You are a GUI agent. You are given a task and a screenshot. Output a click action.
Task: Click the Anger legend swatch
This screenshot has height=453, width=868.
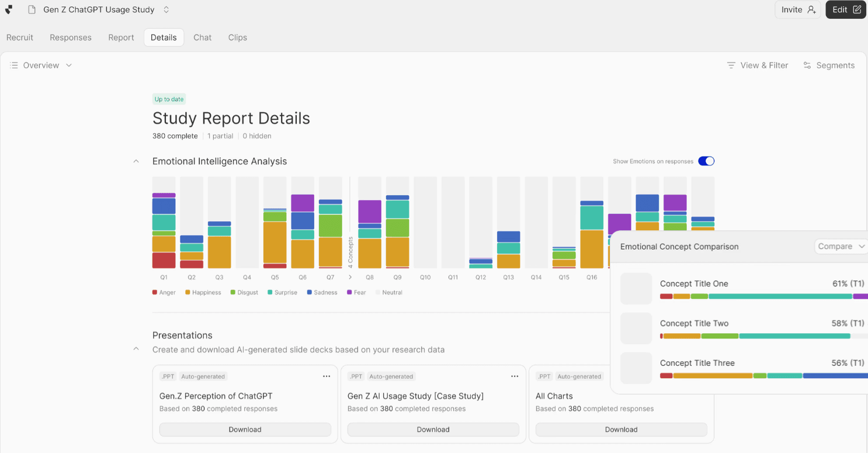(x=155, y=292)
